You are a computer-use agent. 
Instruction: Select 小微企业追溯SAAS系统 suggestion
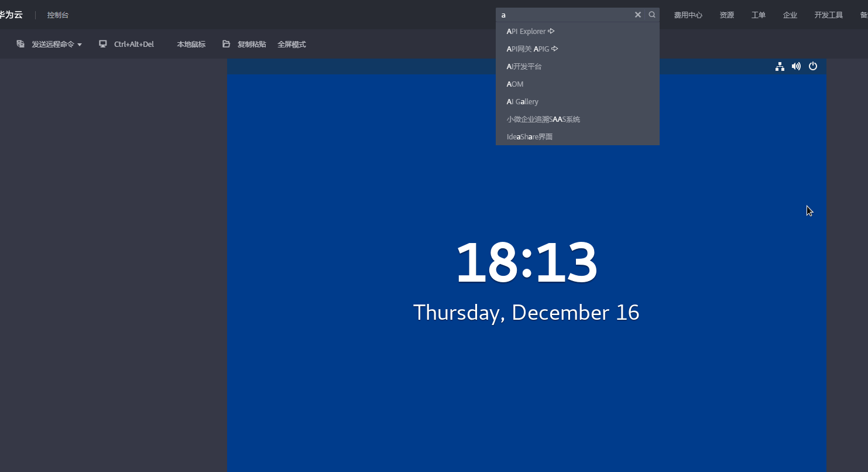(578, 119)
